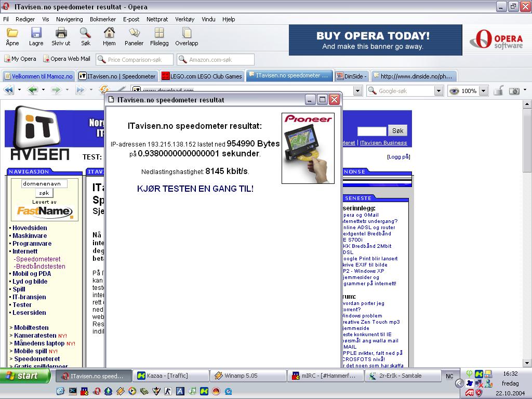Viewport: 532px width, 399px height.
Task: Go to Hjem home icon
Action: click(x=109, y=33)
